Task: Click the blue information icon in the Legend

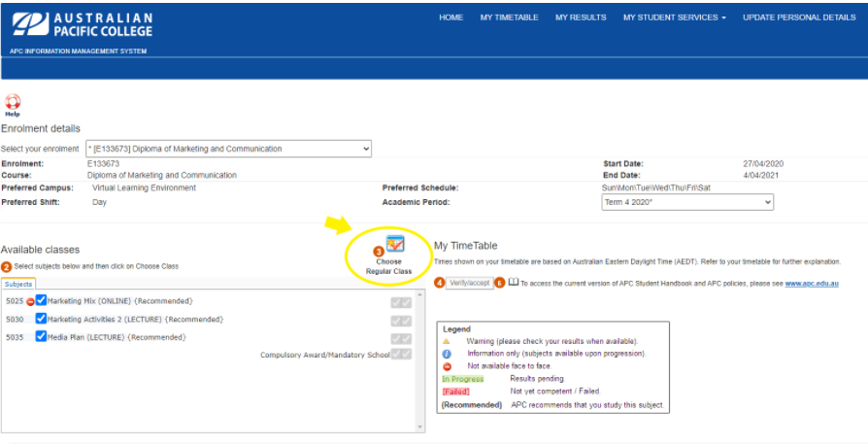Action: click(x=447, y=354)
